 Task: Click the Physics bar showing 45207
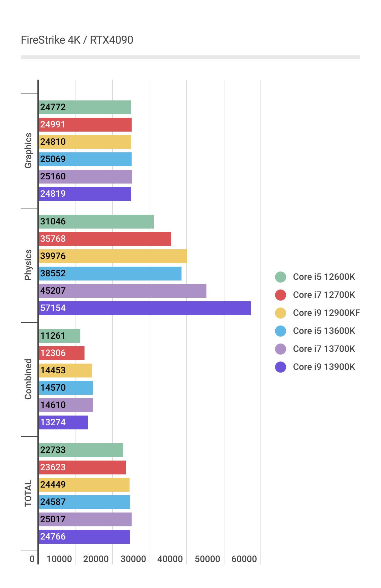[122, 291]
